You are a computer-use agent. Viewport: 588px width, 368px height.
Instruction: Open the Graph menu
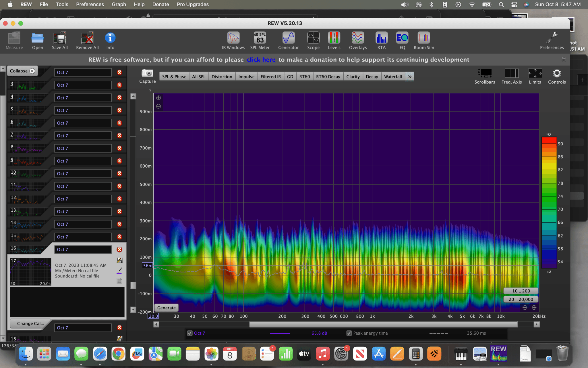click(x=119, y=4)
